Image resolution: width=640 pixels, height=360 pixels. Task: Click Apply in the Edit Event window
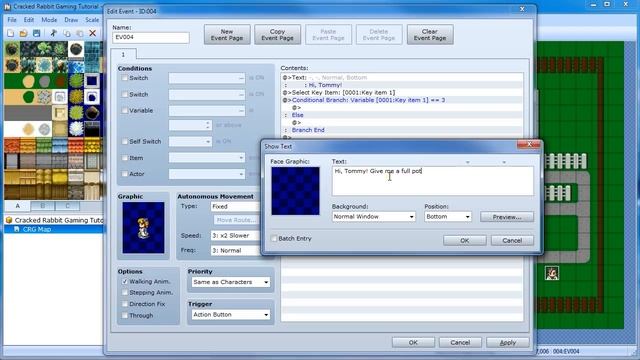508,342
